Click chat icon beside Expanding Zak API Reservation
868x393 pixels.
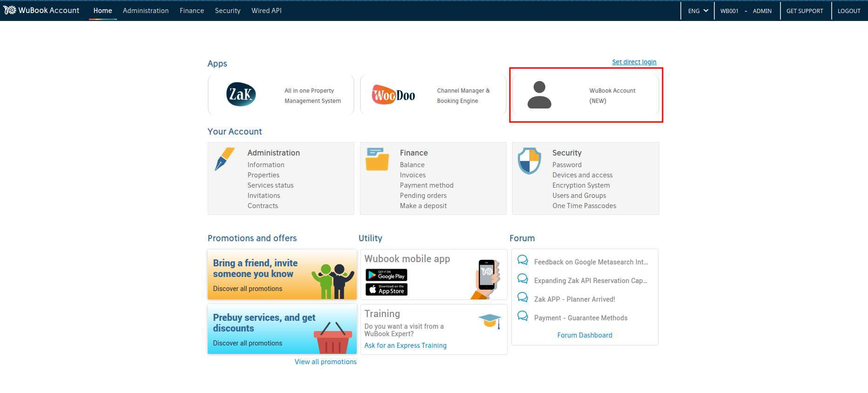click(x=523, y=279)
